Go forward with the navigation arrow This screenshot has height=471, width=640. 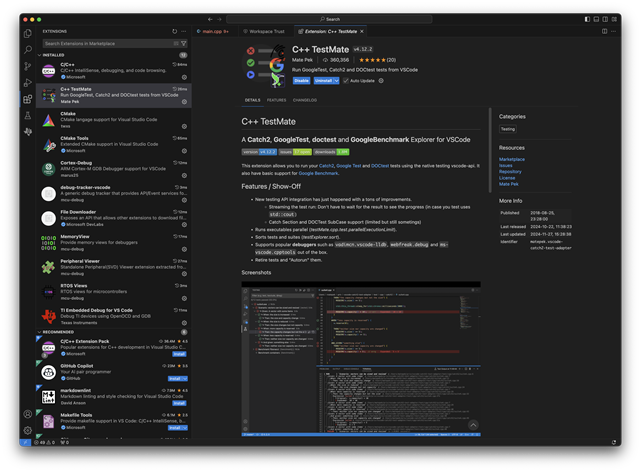click(x=219, y=19)
